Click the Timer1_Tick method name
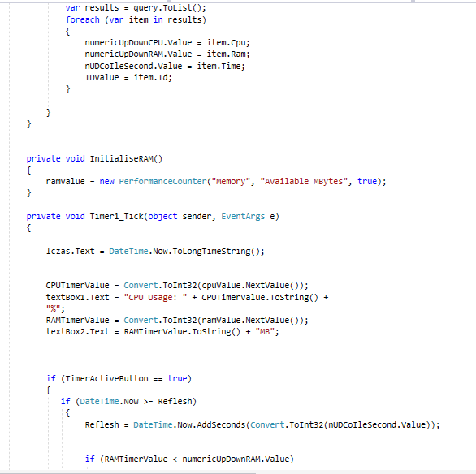This screenshot has height=474, width=476. click(117, 216)
